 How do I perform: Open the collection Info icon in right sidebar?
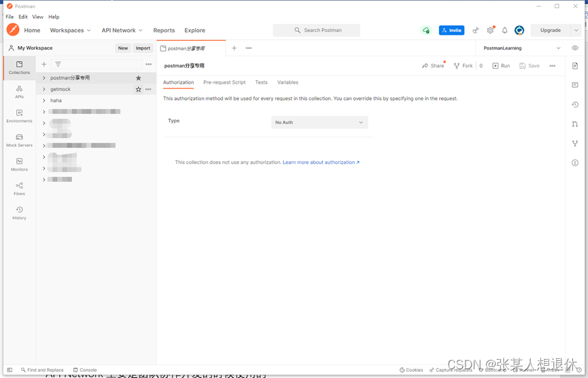pyautogui.click(x=575, y=162)
